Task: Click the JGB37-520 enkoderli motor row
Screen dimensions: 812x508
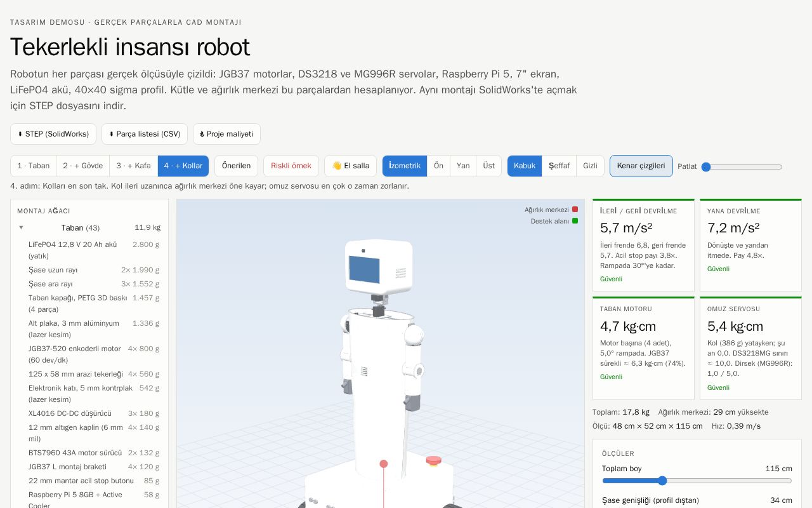Action: click(x=94, y=354)
